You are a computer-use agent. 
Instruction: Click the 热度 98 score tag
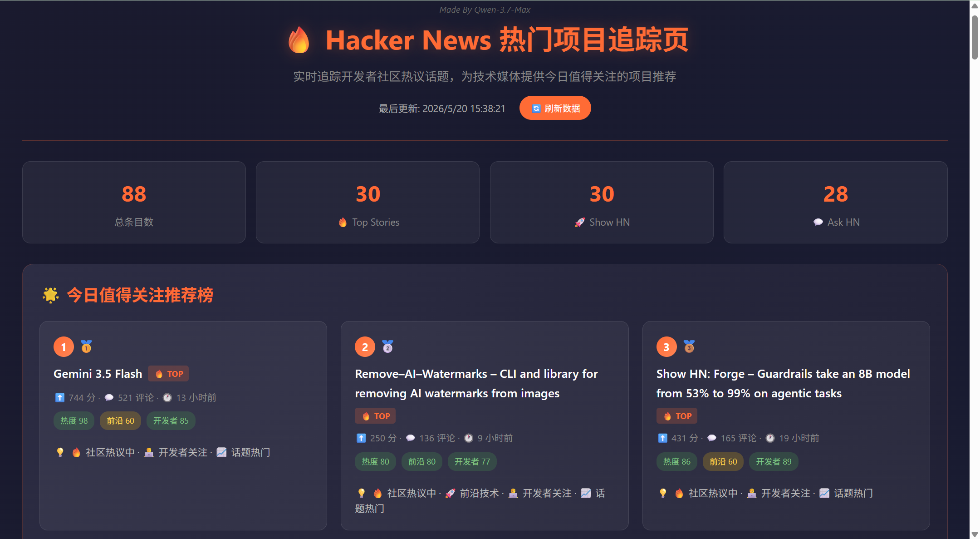coord(74,421)
